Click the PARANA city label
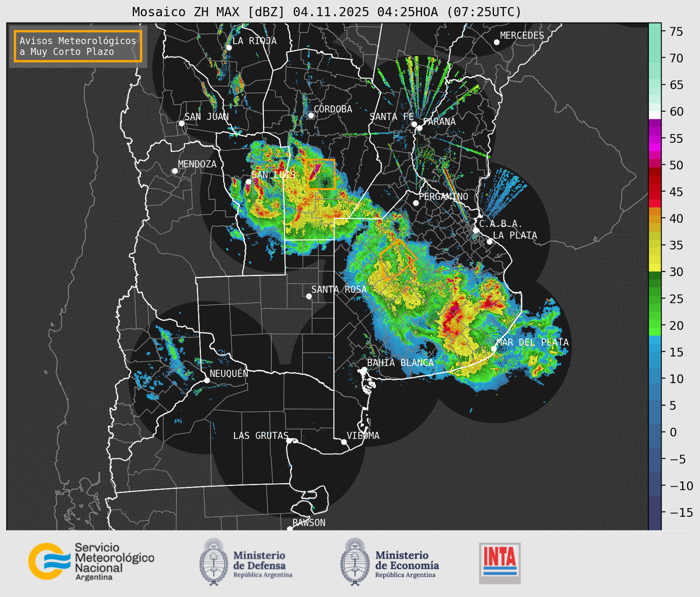The image size is (700, 597). pos(439,122)
